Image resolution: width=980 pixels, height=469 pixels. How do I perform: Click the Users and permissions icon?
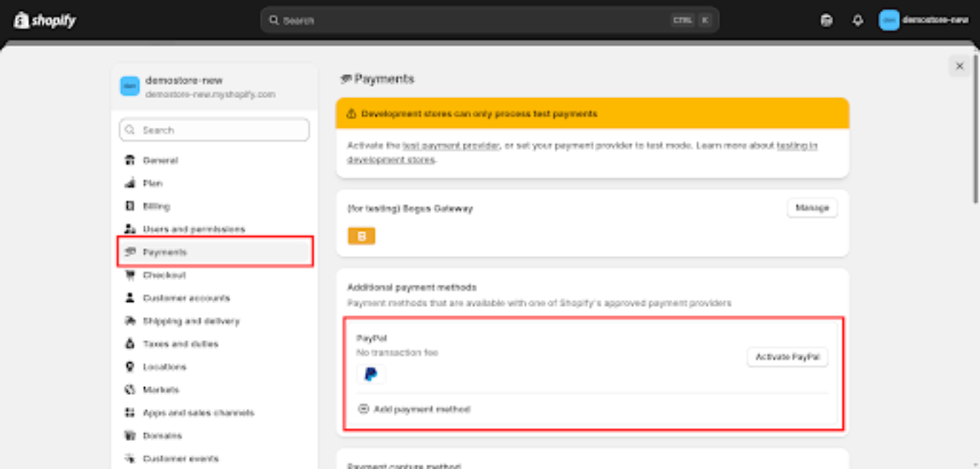click(x=130, y=229)
